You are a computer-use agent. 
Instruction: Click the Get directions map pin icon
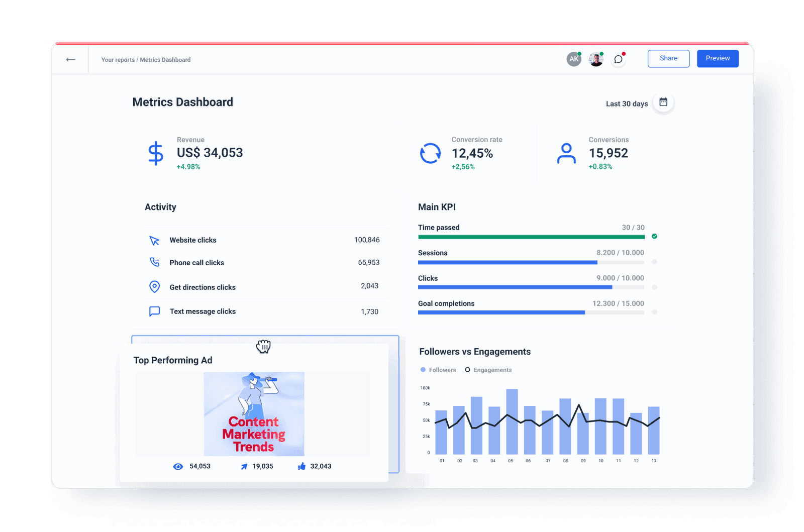(x=154, y=286)
